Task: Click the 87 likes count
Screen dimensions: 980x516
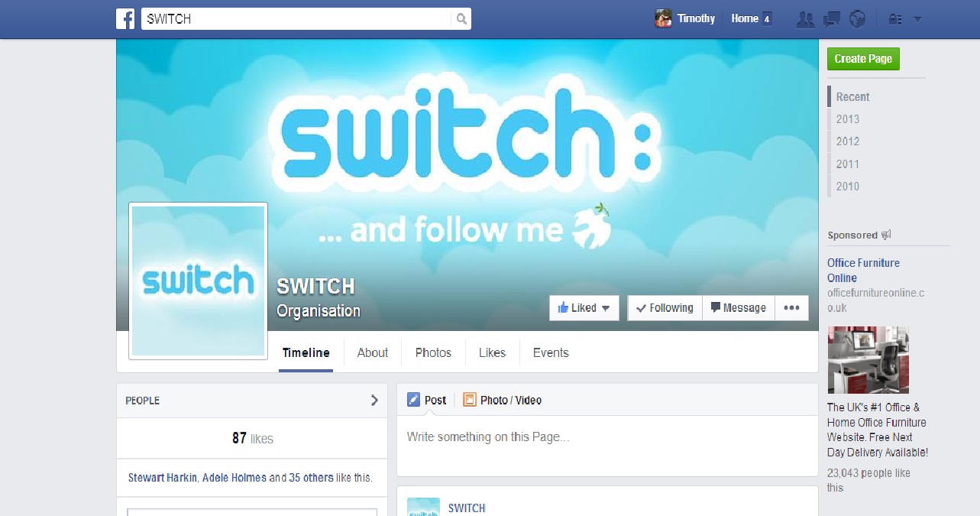Action: [x=252, y=439]
